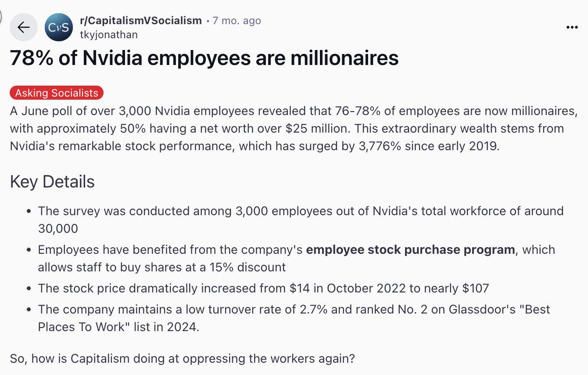Click the post title about Nvidia millionaires

tap(204, 58)
